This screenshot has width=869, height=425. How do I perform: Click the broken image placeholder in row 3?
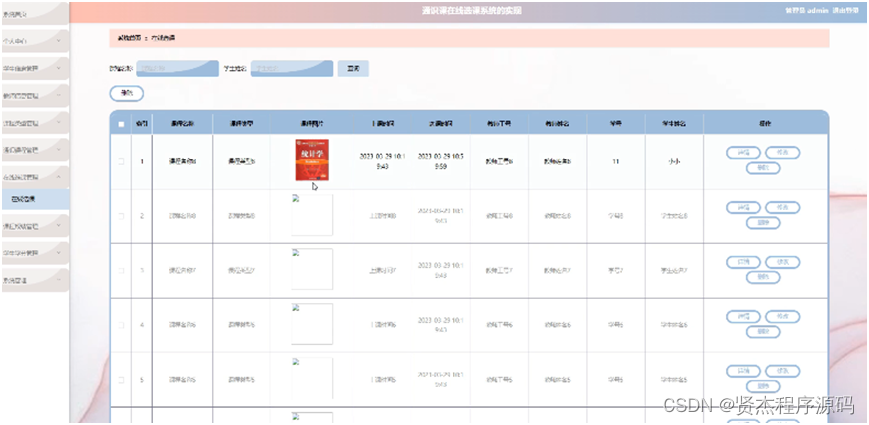312,269
